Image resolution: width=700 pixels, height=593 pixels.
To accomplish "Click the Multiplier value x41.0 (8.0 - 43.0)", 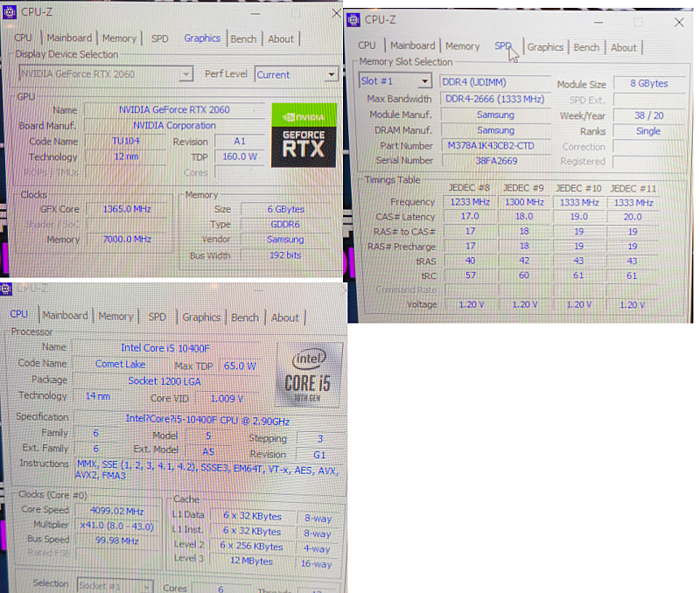I will tap(117, 527).
